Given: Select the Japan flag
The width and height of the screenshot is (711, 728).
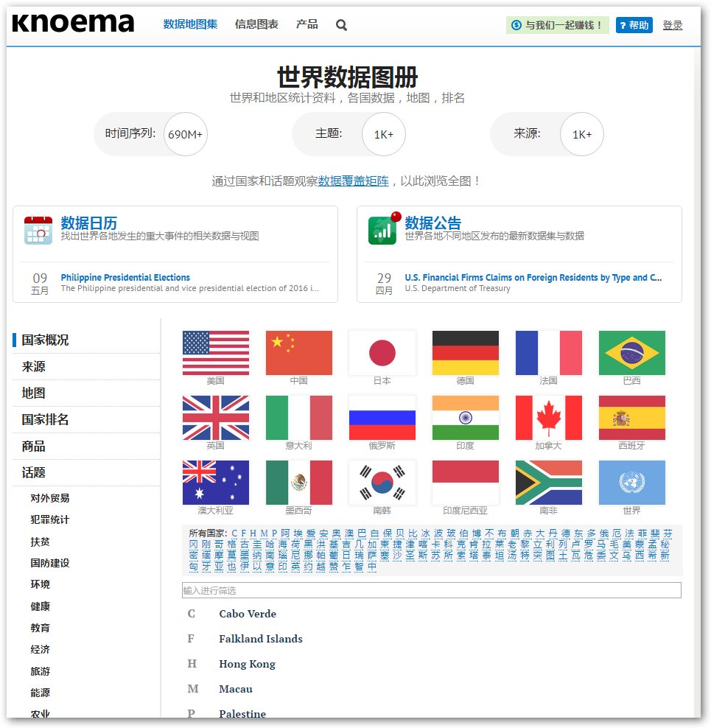Looking at the screenshot, I should tap(382, 353).
